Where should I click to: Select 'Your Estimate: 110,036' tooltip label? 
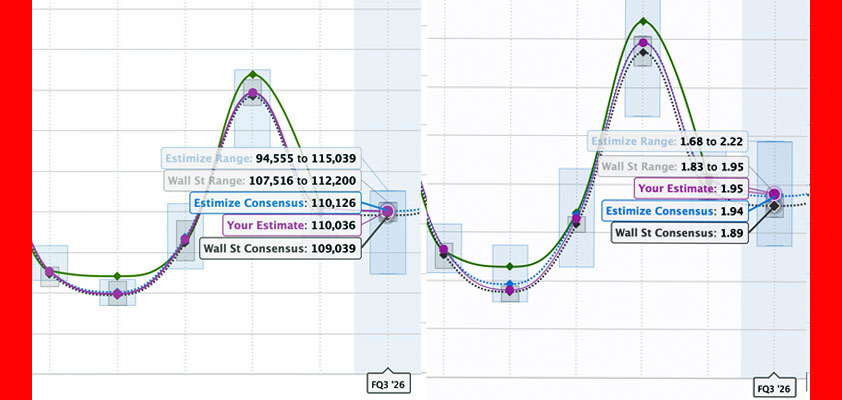point(292,226)
